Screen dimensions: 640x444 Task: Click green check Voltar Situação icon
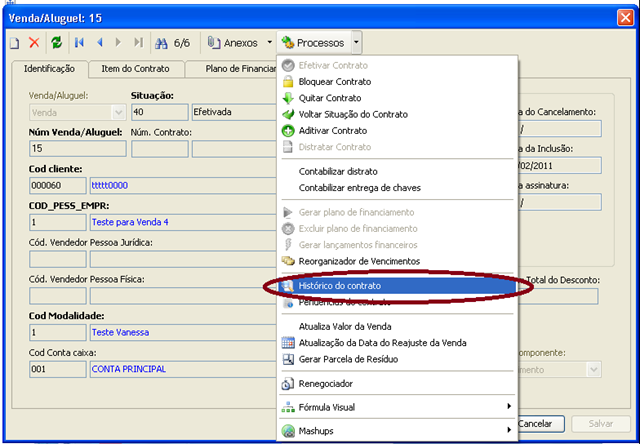pos(288,114)
